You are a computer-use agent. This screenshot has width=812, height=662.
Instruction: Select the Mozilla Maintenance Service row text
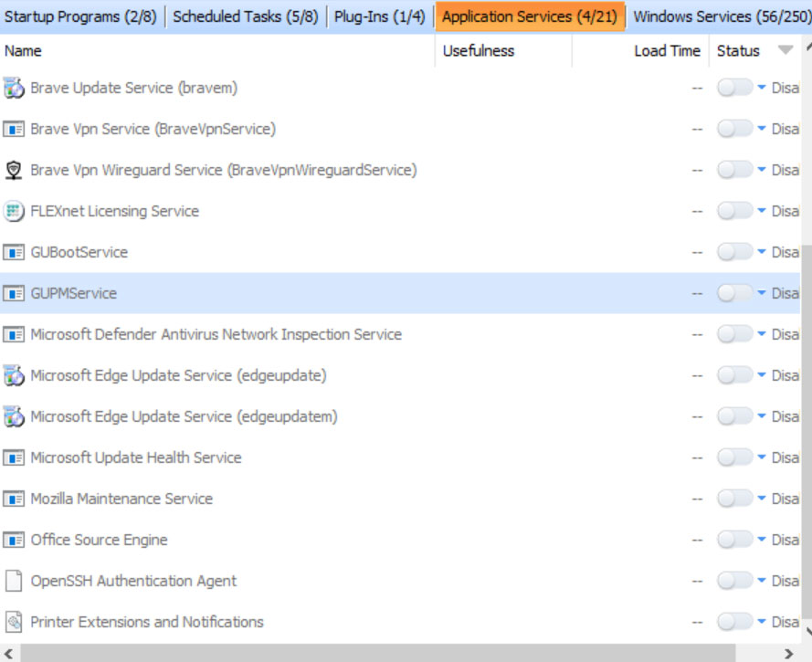[121, 499]
